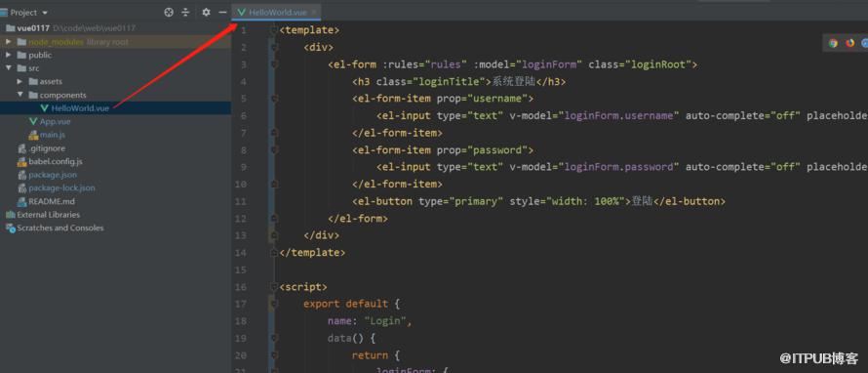
Task: Expand the assets folder arrow
Action: pos(20,81)
